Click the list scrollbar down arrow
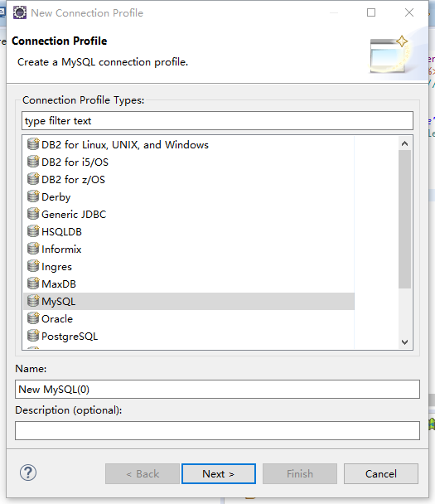435x504 pixels. click(x=405, y=342)
